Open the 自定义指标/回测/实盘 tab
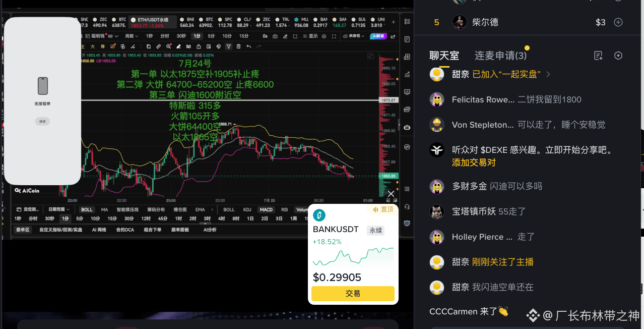 pyautogui.click(x=60, y=230)
